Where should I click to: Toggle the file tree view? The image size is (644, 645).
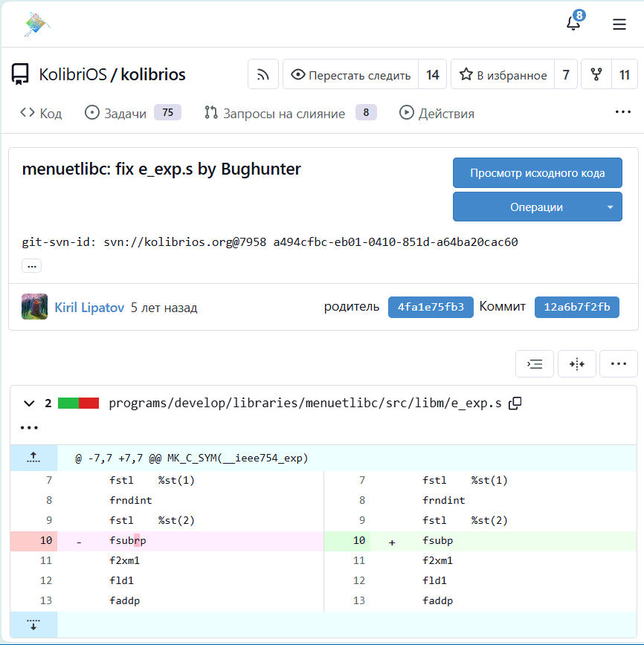[535, 363]
